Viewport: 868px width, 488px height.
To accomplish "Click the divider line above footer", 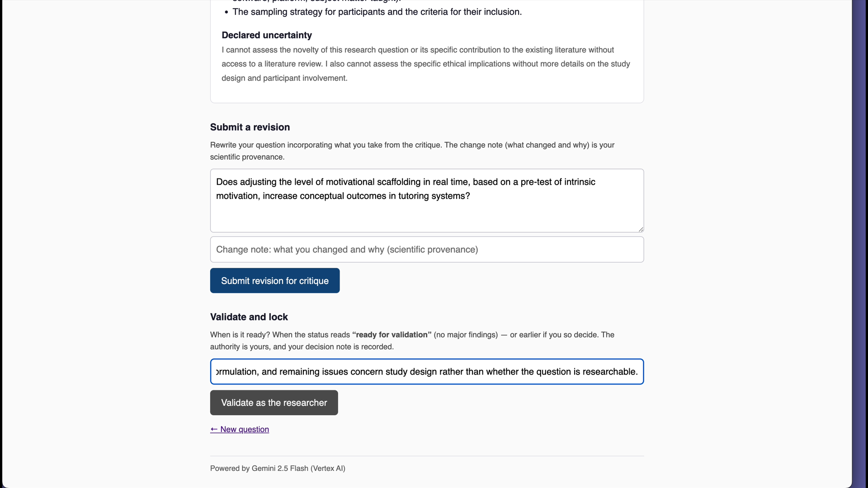I will [427, 456].
